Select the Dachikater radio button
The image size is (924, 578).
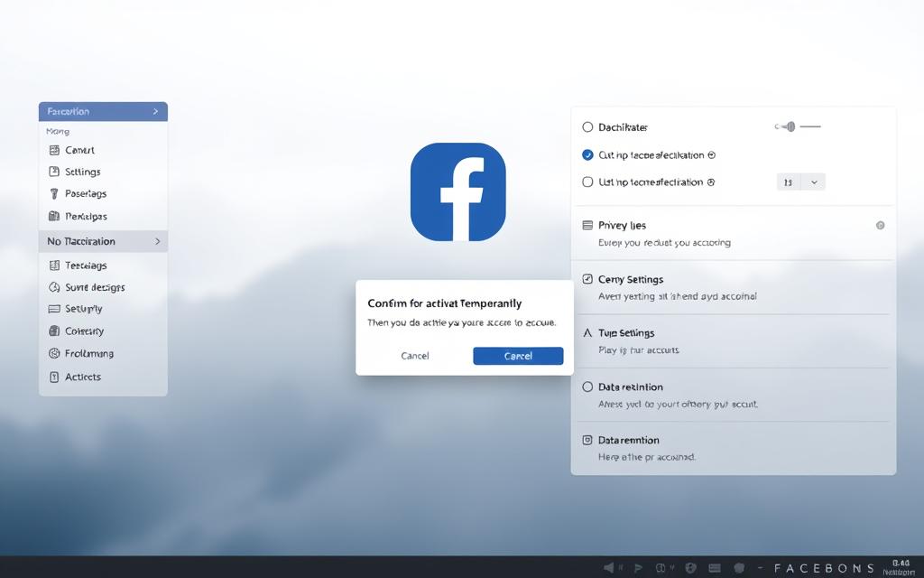click(587, 126)
